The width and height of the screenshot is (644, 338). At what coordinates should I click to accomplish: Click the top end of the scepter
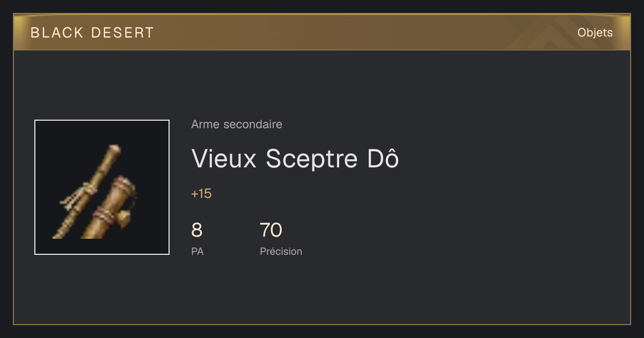[x=114, y=151]
